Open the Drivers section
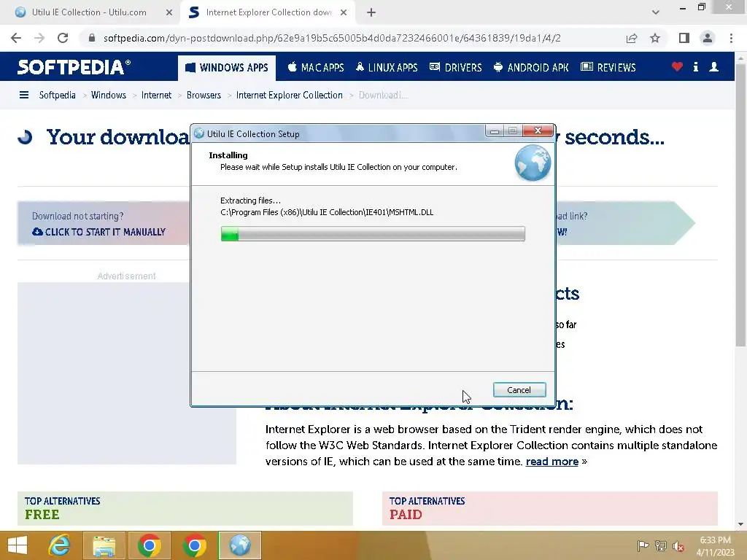Screen dimensions: 747x560 455,68
